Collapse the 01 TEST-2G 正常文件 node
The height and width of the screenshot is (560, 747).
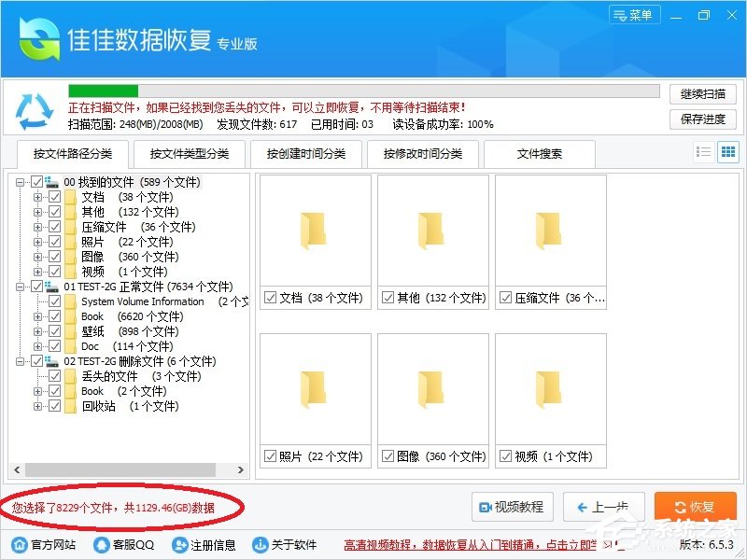point(21,287)
